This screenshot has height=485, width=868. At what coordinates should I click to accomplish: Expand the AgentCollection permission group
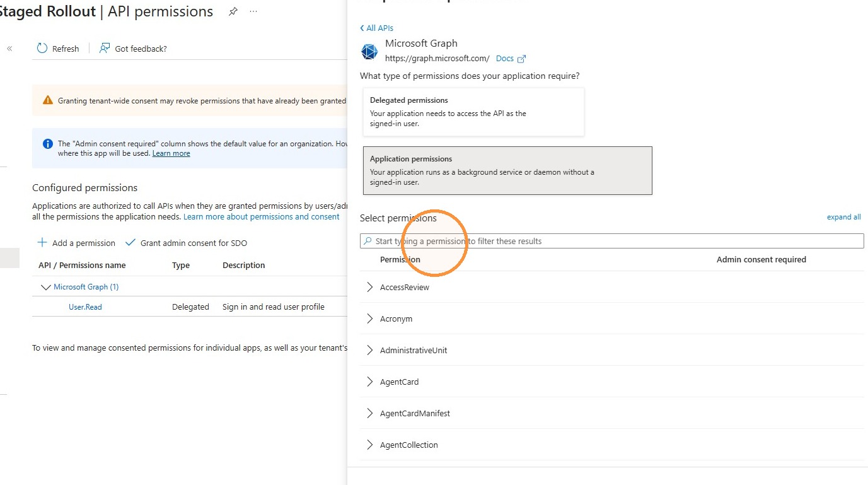pos(369,445)
